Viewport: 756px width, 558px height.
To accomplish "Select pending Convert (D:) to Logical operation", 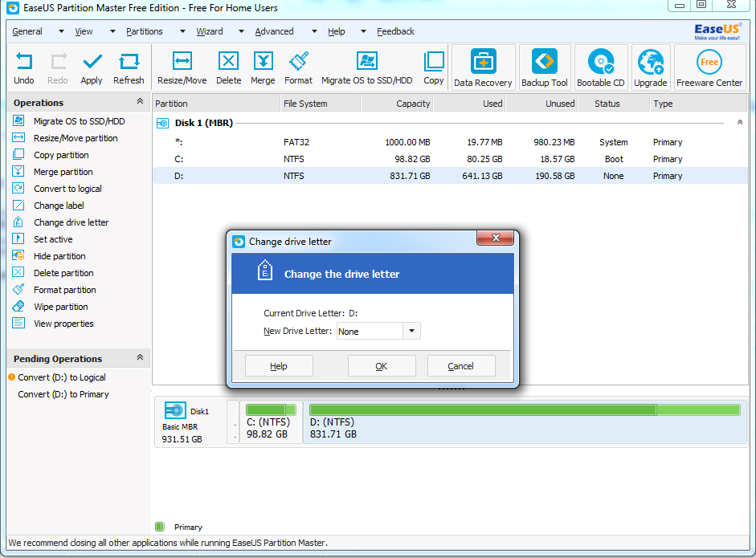I will tap(62, 377).
